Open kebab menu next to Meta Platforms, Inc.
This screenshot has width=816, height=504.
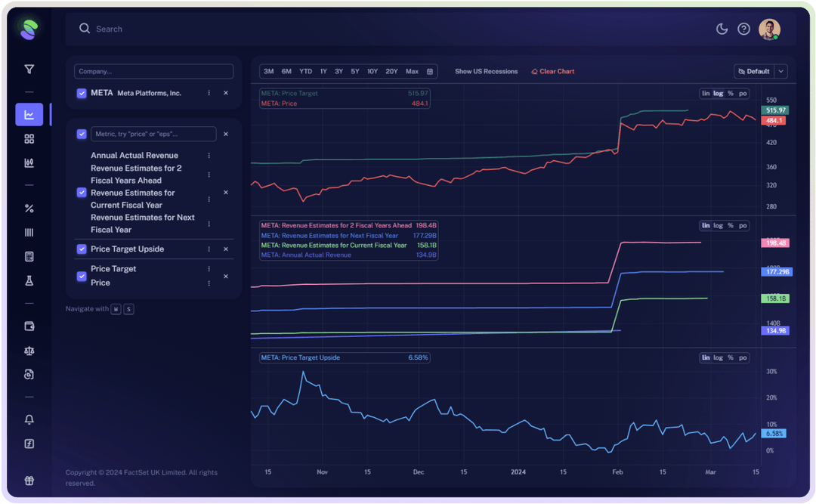tap(209, 93)
